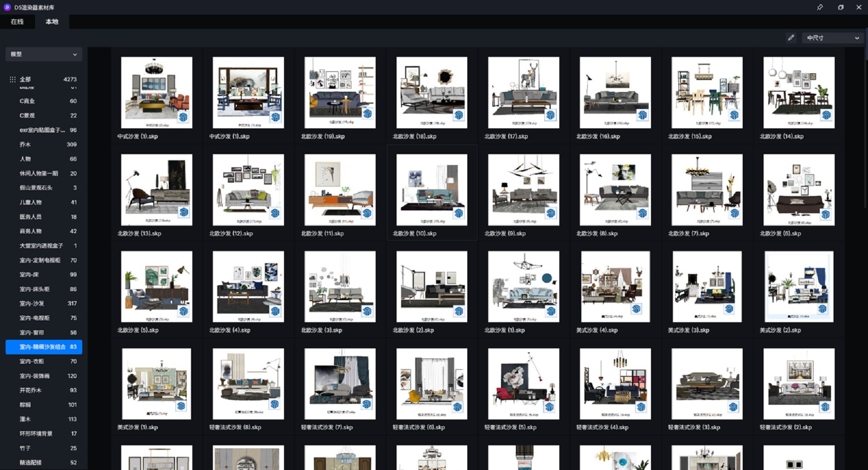Screen dimensions: 868x470
Task: Select the 人物 category
Action: [x=44, y=159]
